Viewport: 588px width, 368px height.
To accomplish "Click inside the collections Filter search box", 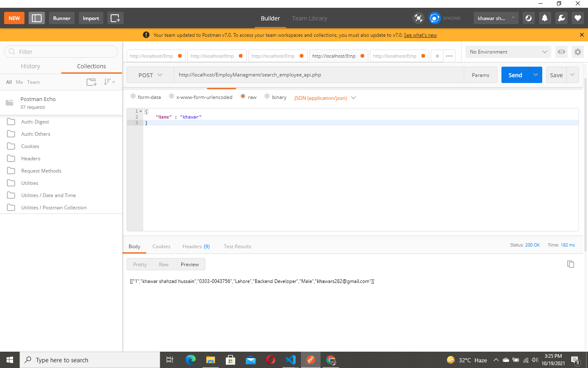I will click(x=60, y=52).
